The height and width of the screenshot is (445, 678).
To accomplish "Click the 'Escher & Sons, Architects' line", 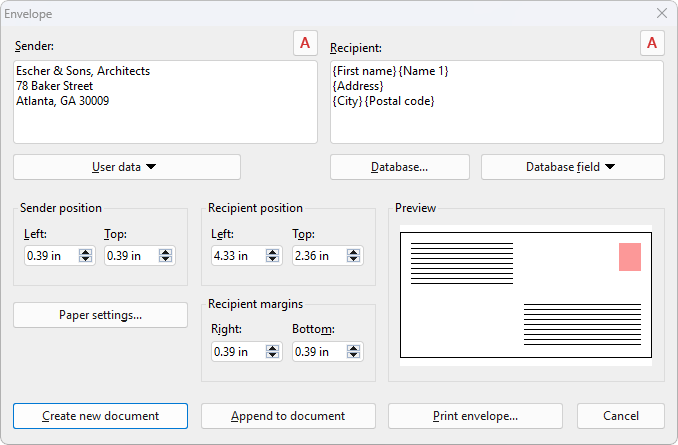I will [x=83, y=71].
